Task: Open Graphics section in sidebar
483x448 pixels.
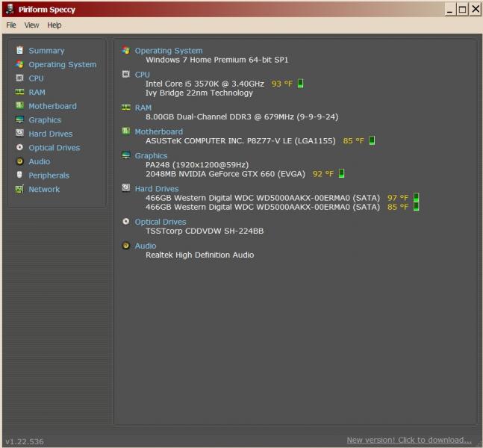Action: point(45,120)
